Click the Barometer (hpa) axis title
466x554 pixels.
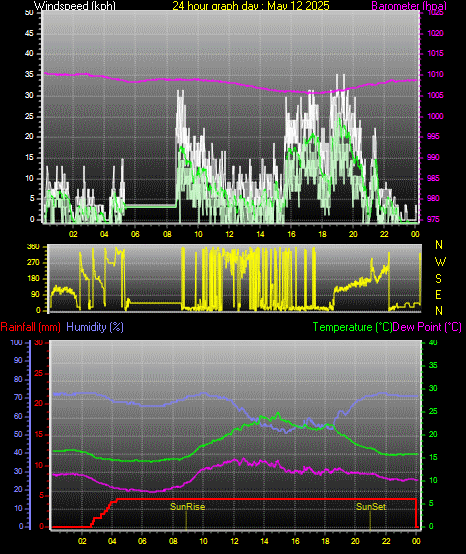tap(409, 5)
